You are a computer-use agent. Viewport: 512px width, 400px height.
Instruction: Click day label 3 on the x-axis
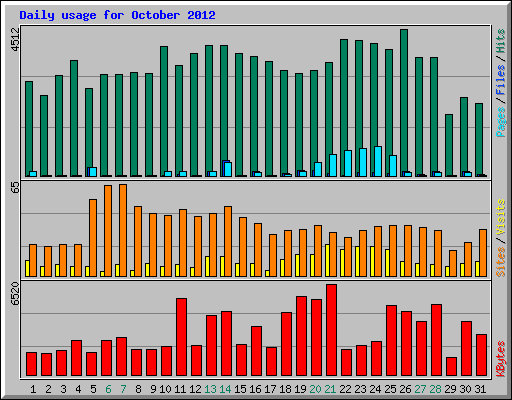[63, 389]
